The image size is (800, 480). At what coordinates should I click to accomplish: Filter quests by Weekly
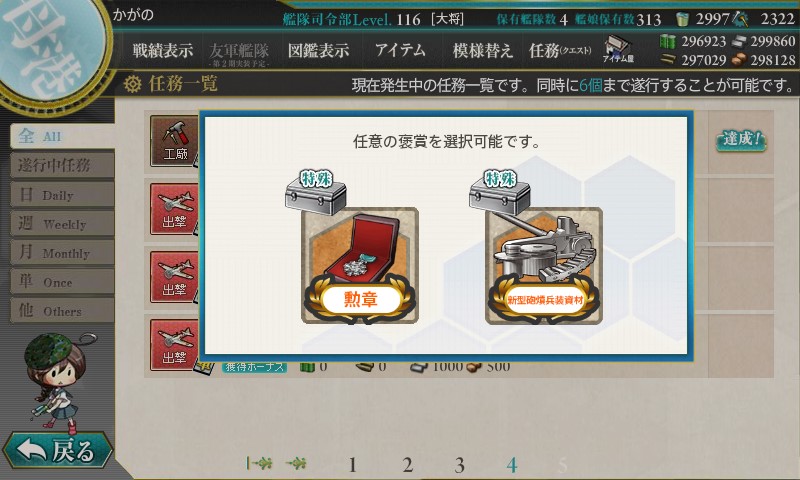click(62, 224)
